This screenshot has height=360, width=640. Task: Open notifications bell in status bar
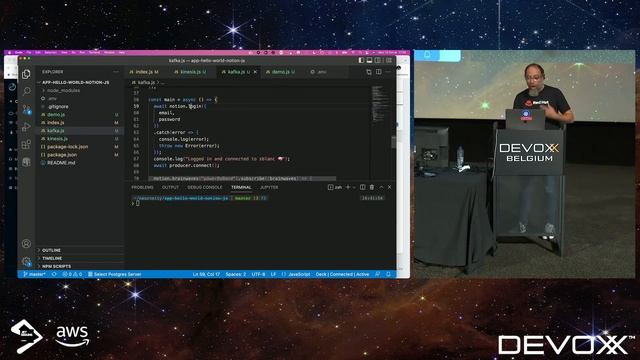click(x=388, y=274)
